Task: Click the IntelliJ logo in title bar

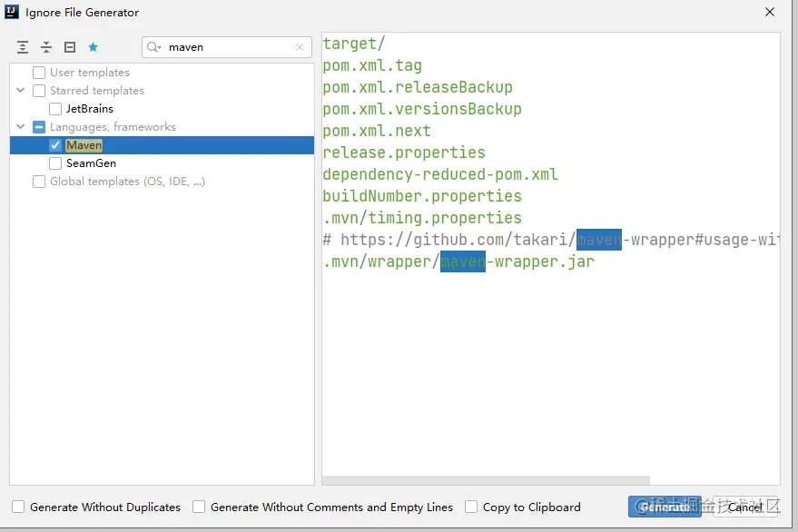Action: 13,13
